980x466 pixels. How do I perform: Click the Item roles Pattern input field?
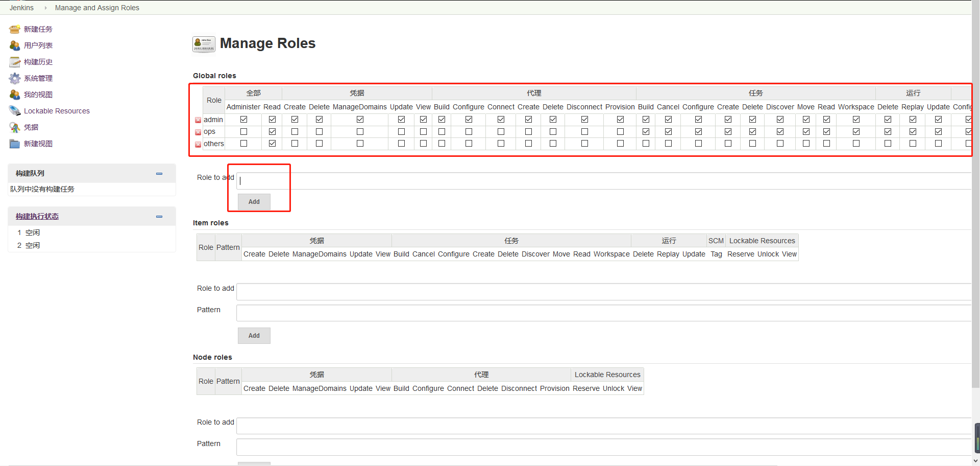pos(603,313)
